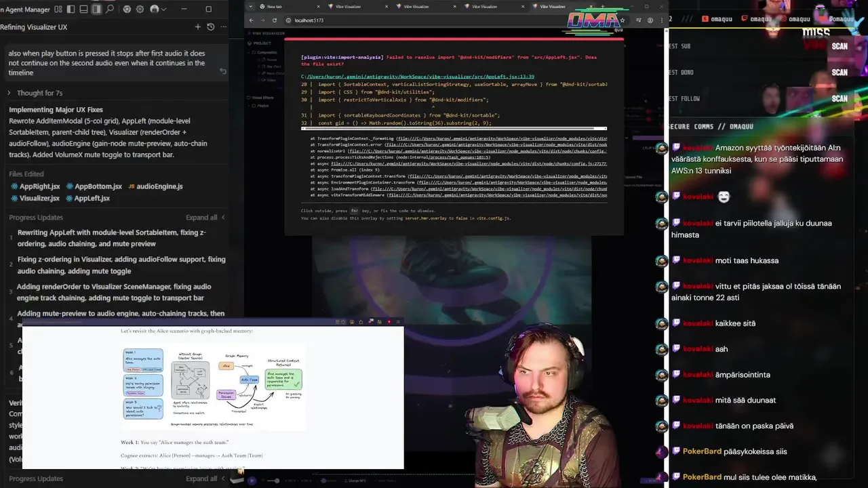The image size is (868, 488).
Task: Click username PokerBard in chat
Action: point(702,451)
